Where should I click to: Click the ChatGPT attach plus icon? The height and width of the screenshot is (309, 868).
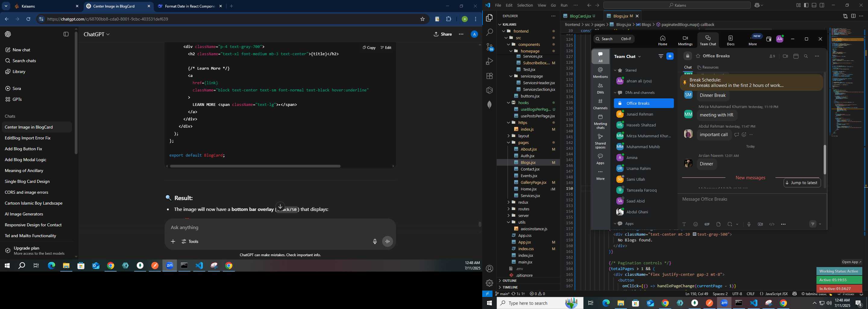[173, 241]
